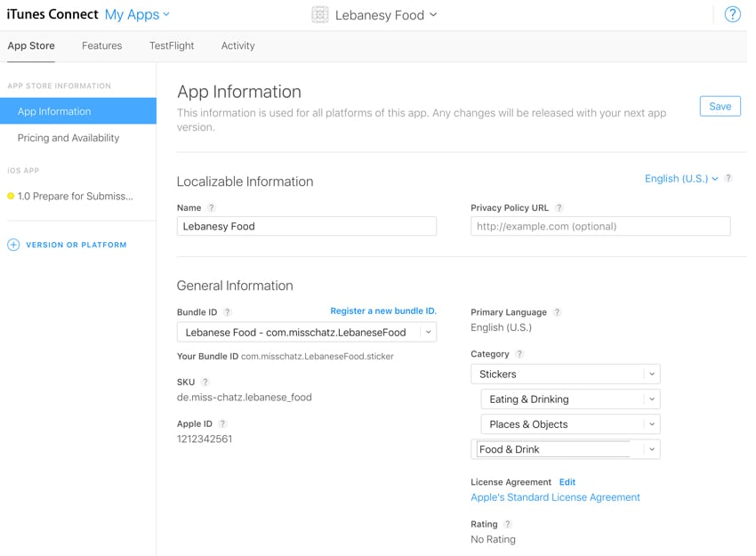This screenshot has width=756, height=556.
Task: Open 1.0 Prepare for Submission version
Action: (x=76, y=197)
